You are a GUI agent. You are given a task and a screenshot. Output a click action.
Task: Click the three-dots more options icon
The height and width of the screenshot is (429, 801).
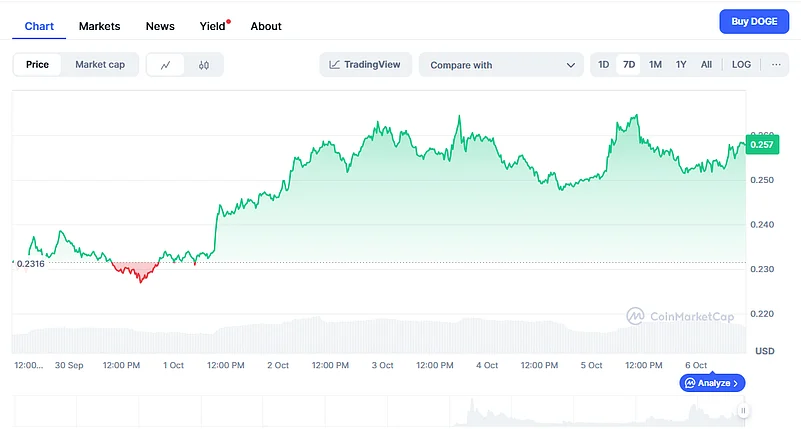(776, 65)
